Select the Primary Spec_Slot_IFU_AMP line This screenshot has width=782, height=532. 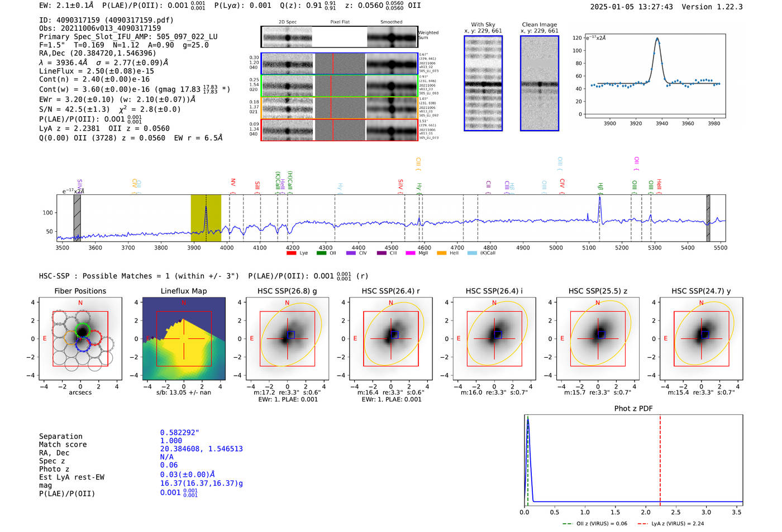(x=128, y=37)
